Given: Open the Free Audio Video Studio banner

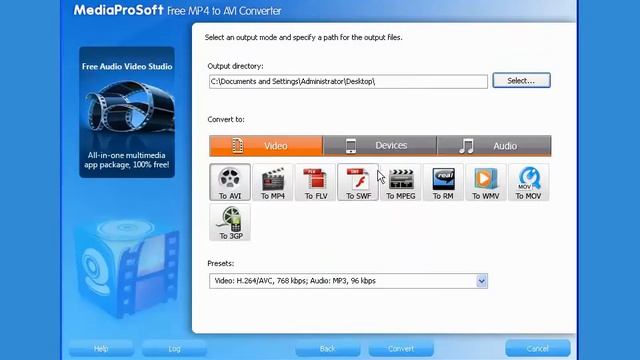Looking at the screenshot, I should pos(127,112).
